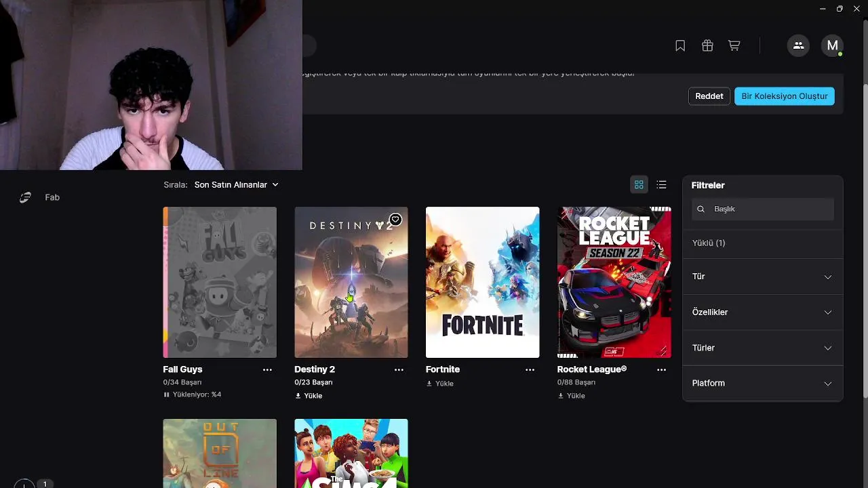Click the Reddet button

click(x=709, y=96)
